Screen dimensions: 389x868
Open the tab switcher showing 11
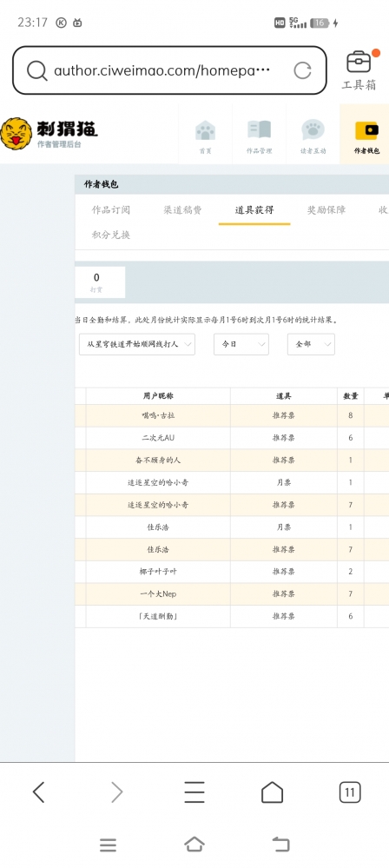350,792
